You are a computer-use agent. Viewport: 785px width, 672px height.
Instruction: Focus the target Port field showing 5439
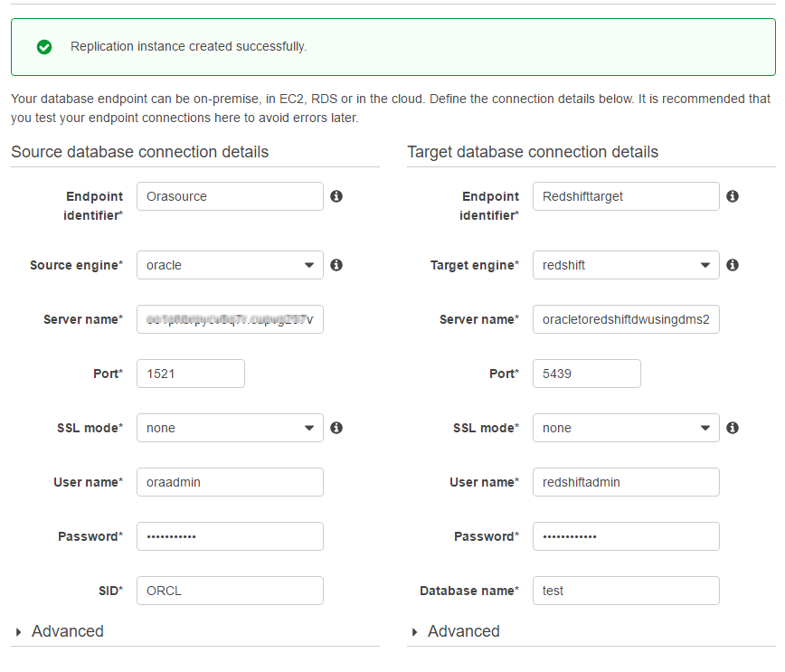point(586,374)
